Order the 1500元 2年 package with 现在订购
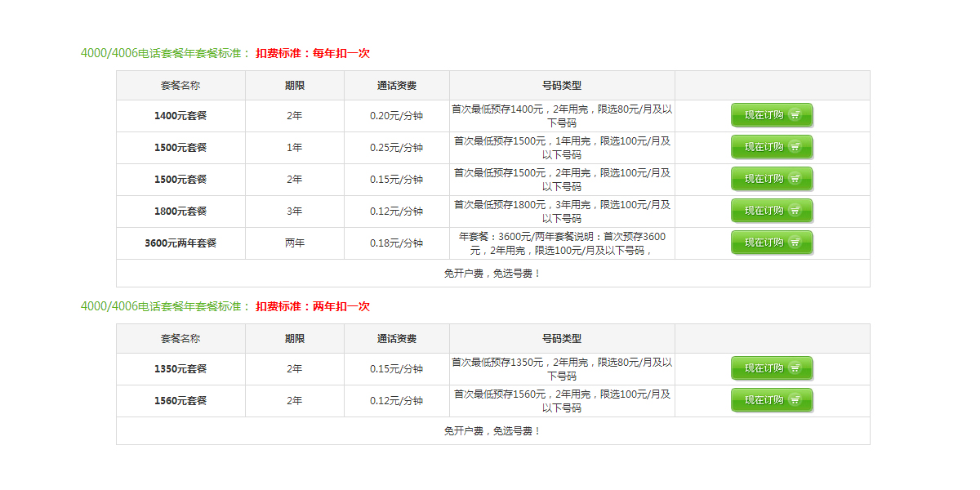Viewport: 980px width, 490px height. [771, 180]
